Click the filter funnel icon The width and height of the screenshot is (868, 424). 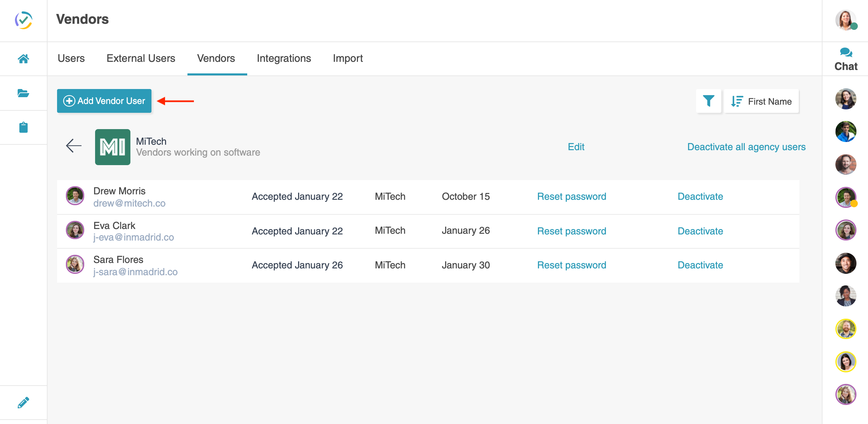click(708, 101)
